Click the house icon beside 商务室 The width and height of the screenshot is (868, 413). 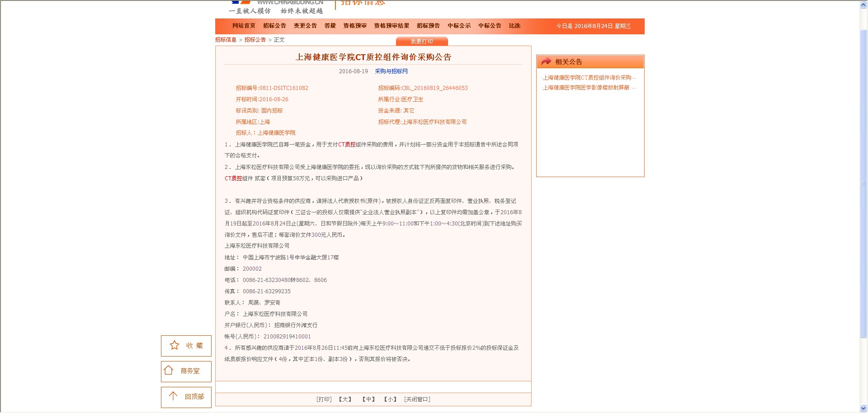169,371
